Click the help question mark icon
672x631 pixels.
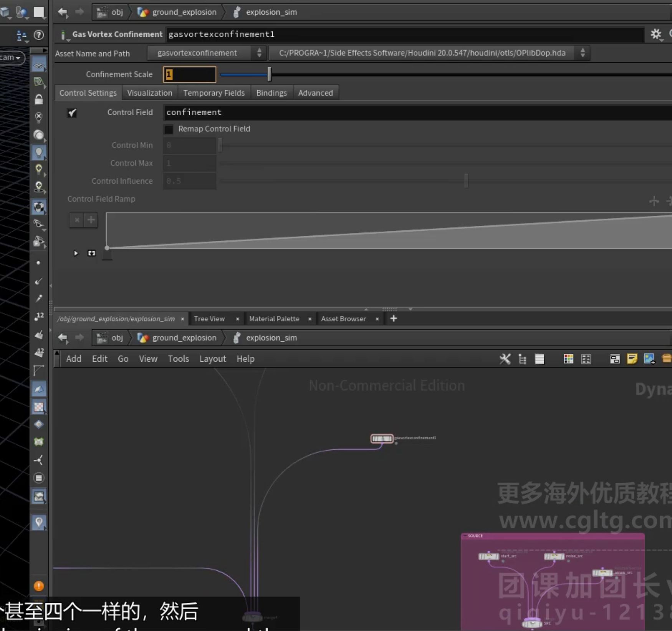coord(39,35)
